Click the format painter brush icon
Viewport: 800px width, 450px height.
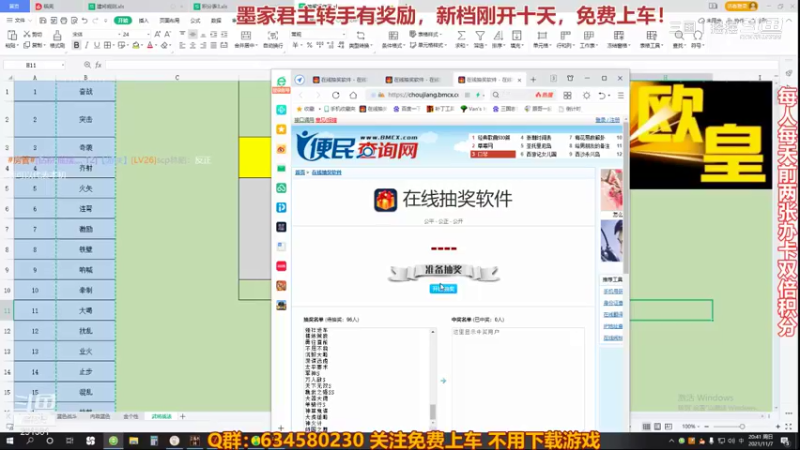coord(57,35)
